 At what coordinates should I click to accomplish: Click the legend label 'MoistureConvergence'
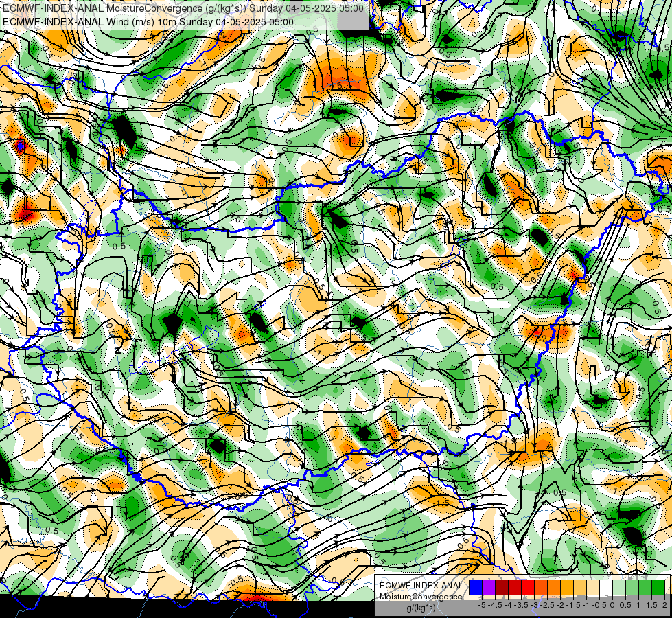(421, 597)
